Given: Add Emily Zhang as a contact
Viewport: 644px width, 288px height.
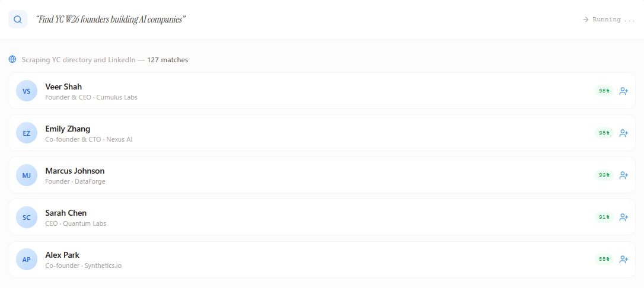Looking at the screenshot, I should 623,133.
